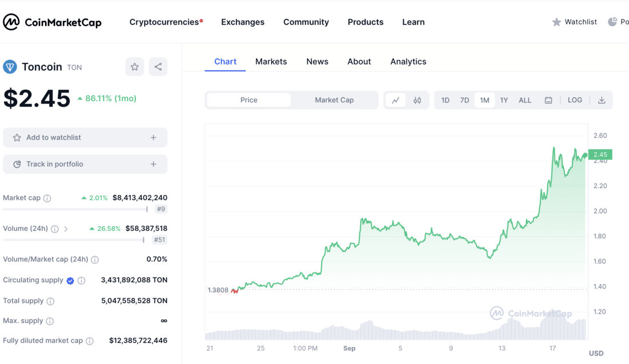This screenshot has width=629, height=364.
Task: Open the Community menu
Action: [306, 22]
